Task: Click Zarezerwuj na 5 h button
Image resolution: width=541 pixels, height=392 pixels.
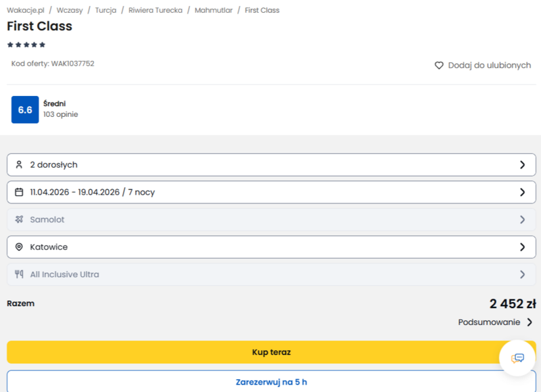Action: (x=270, y=382)
